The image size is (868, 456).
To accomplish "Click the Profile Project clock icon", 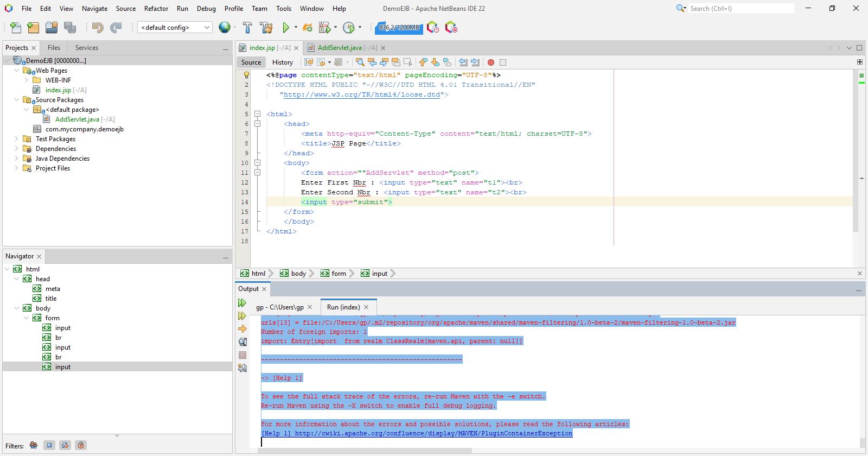I will (x=349, y=28).
